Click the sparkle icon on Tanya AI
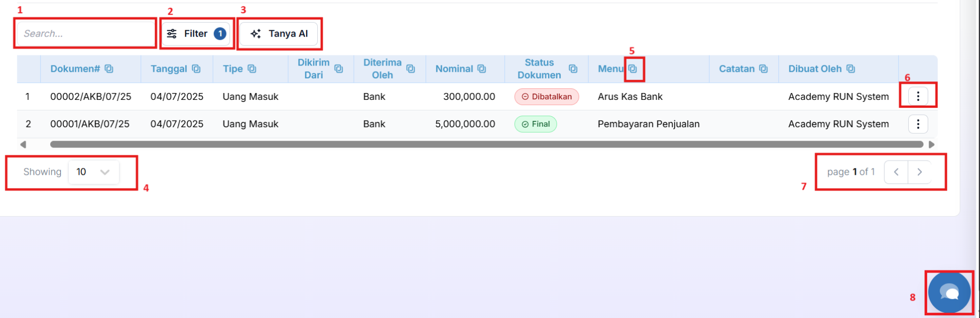980x318 pixels. pos(256,34)
